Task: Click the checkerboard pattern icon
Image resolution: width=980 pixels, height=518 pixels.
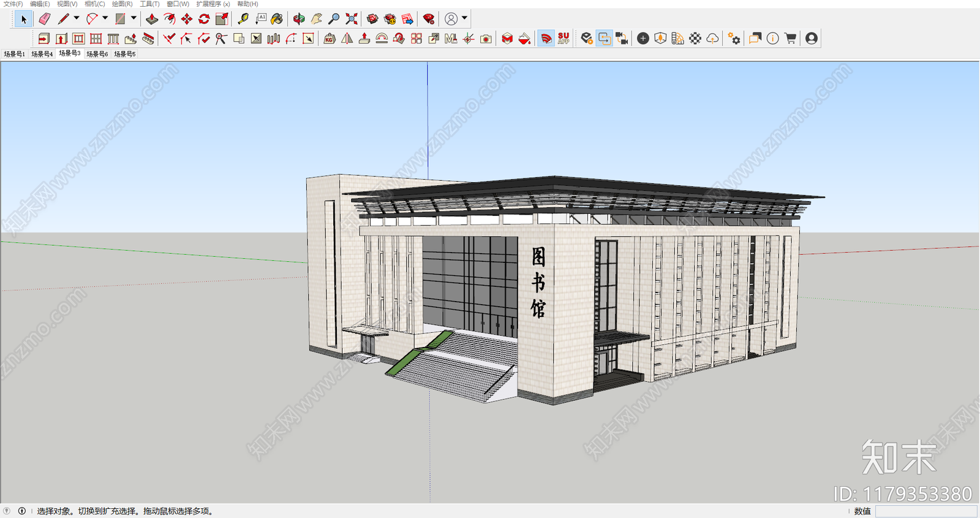Action: point(695,39)
